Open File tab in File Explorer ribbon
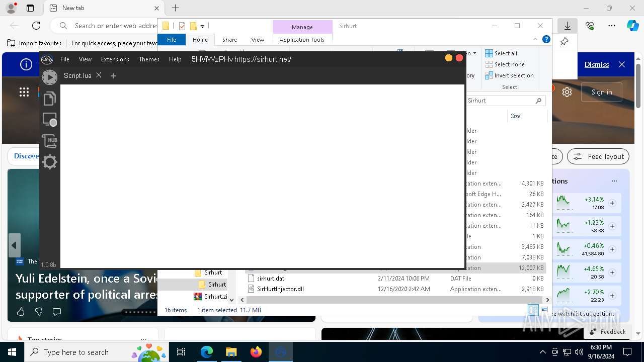Screen dimensions: 644x362 [x=172, y=40]
